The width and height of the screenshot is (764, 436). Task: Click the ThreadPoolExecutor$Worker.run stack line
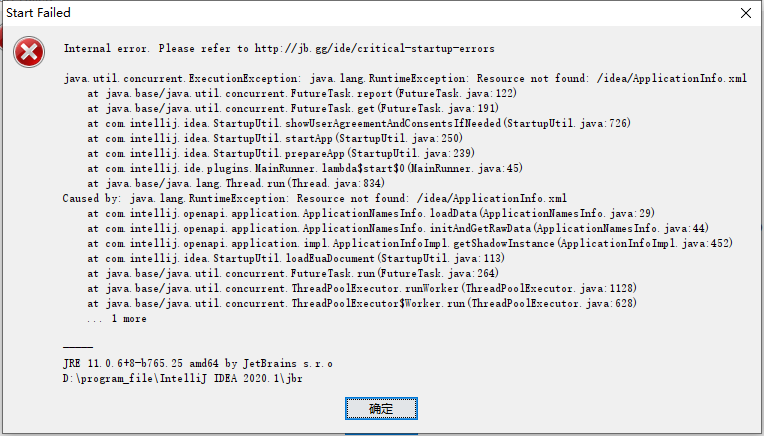pyautogui.click(x=362, y=304)
